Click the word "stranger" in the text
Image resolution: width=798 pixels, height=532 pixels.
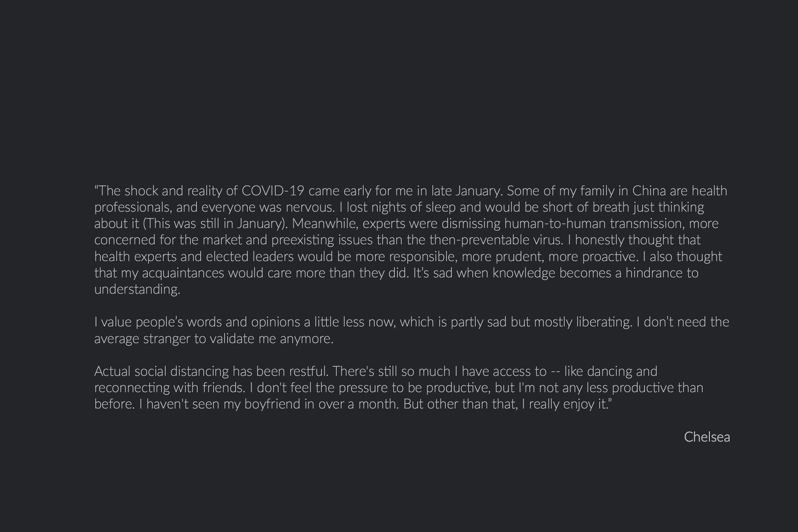click(166, 339)
